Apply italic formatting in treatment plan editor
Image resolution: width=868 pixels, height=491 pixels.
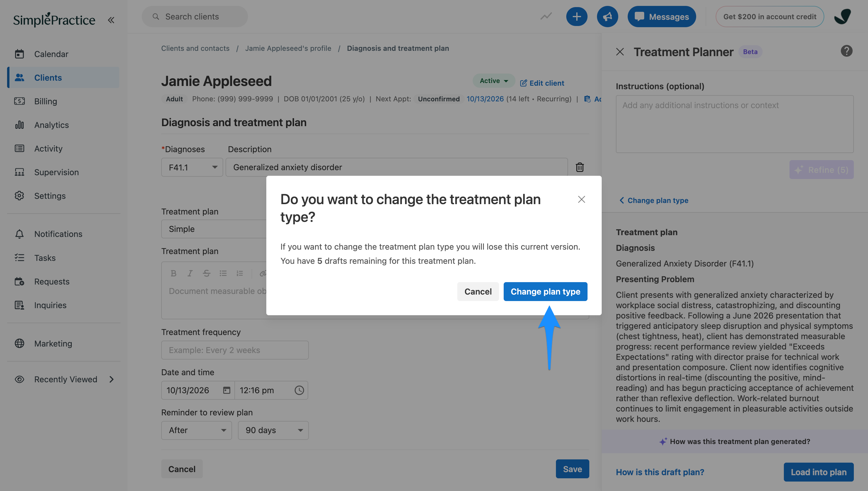tap(190, 273)
